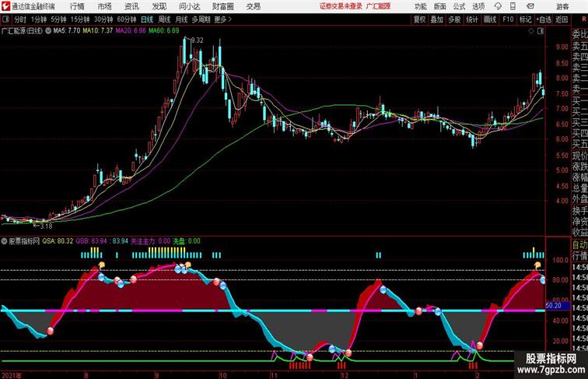Click the 叠加 overlay button
Viewport: 588px width, 379px height.
pos(437,19)
